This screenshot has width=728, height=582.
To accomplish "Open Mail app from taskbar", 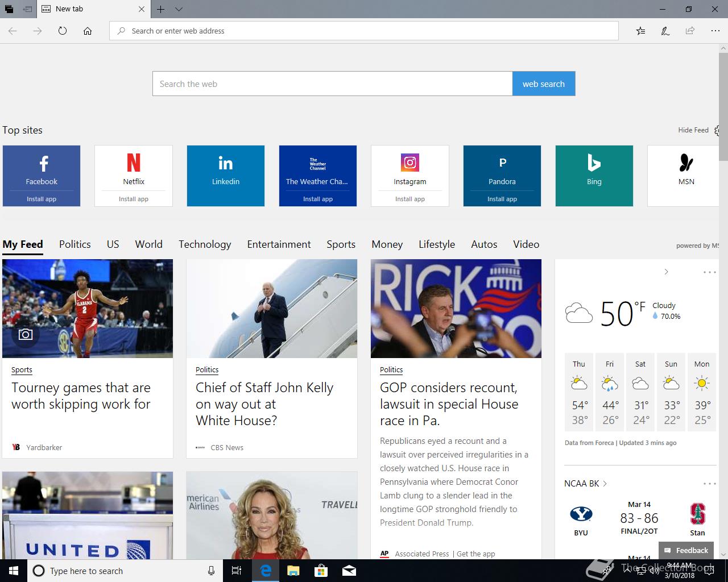I will 349,571.
